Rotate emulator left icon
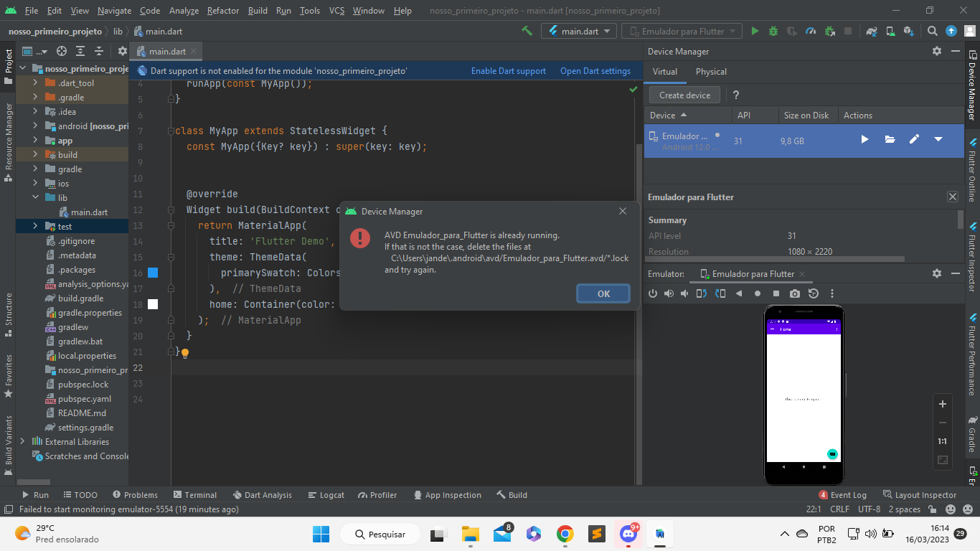Viewport: 980px width, 551px height. (702, 293)
